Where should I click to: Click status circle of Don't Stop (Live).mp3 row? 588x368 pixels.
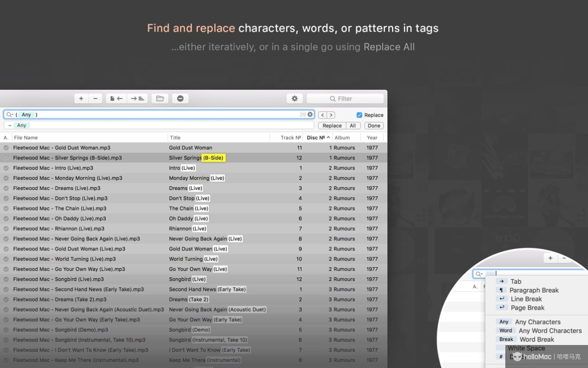click(x=6, y=198)
